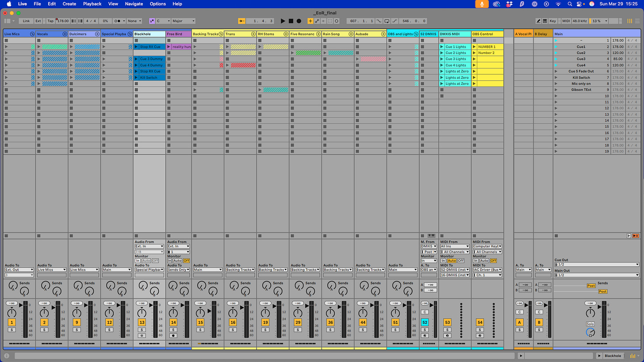The height and width of the screenshot is (362, 644).
Task: Click the metronome icon
Action: point(117,21)
